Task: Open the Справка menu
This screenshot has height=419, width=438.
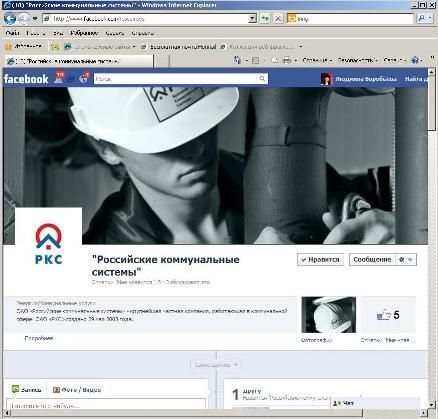Action: coord(142,33)
